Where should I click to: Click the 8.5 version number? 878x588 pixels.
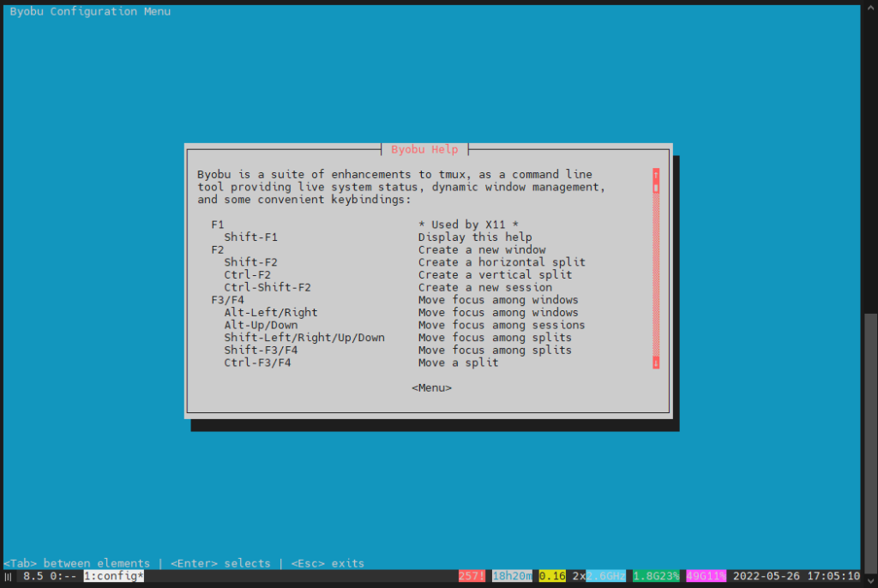tap(29, 575)
